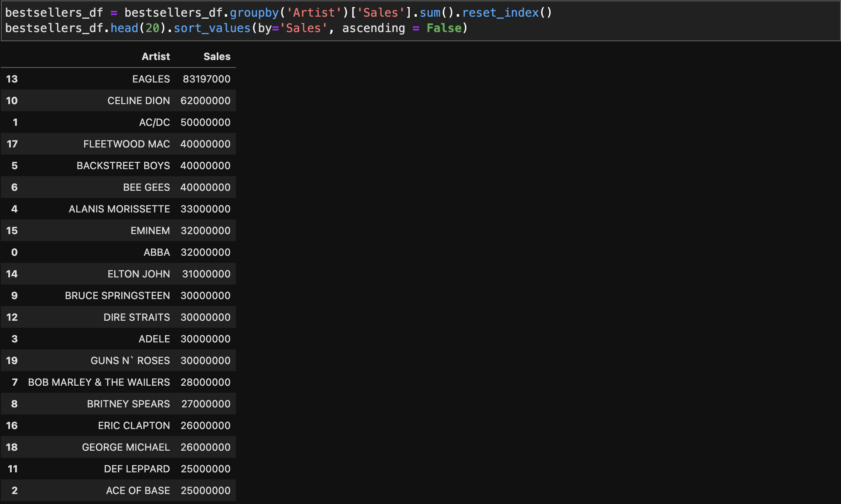This screenshot has height=504, width=841.
Task: Click the 'False' keyword in code
Action: 444,28
